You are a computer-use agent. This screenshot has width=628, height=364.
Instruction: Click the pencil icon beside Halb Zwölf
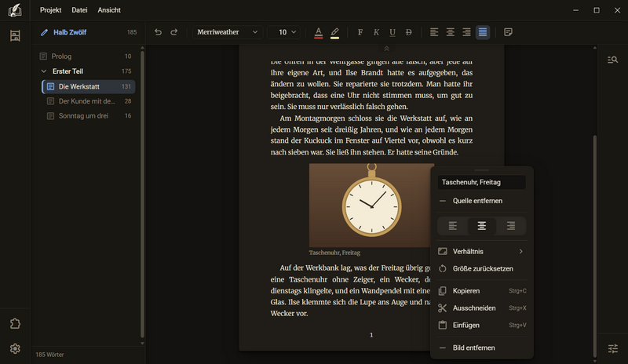(45, 32)
